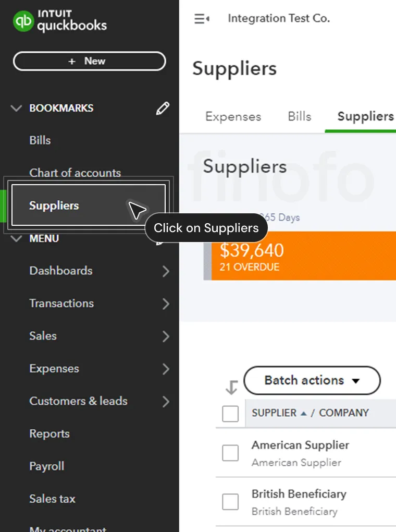Expand the Dashboards menu chevron
Image resolution: width=396 pixels, height=532 pixels.
pyautogui.click(x=166, y=271)
